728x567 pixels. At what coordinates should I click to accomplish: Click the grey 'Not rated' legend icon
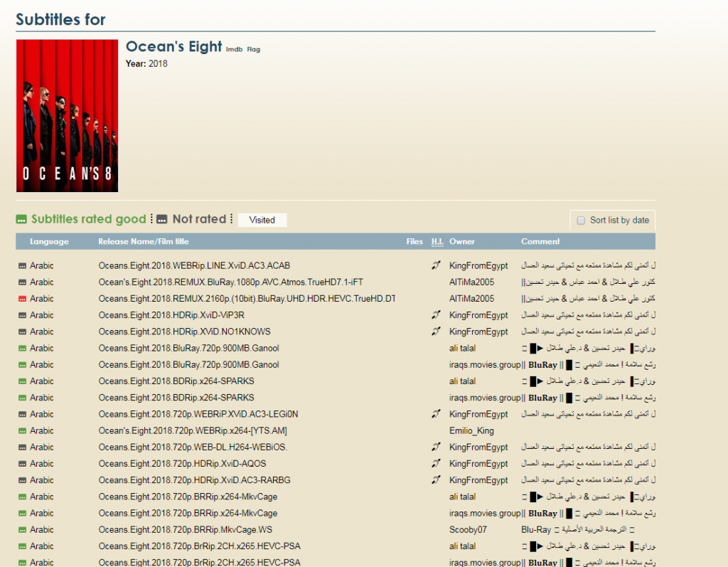(x=162, y=220)
